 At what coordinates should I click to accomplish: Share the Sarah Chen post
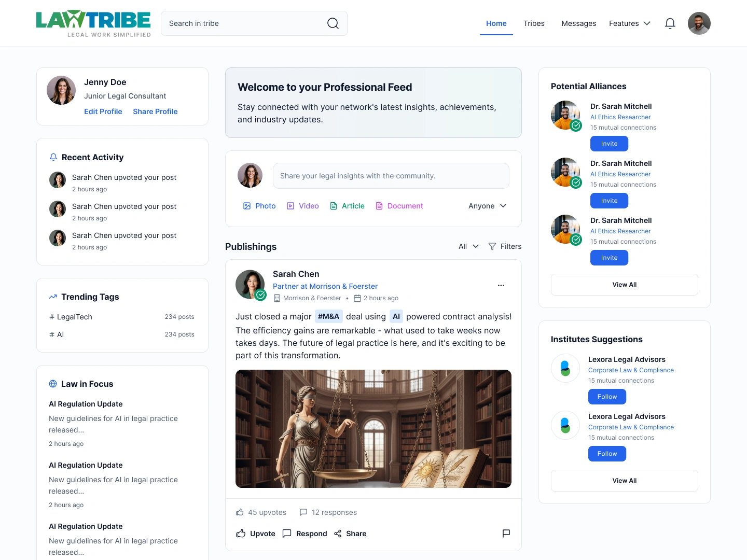(350, 534)
